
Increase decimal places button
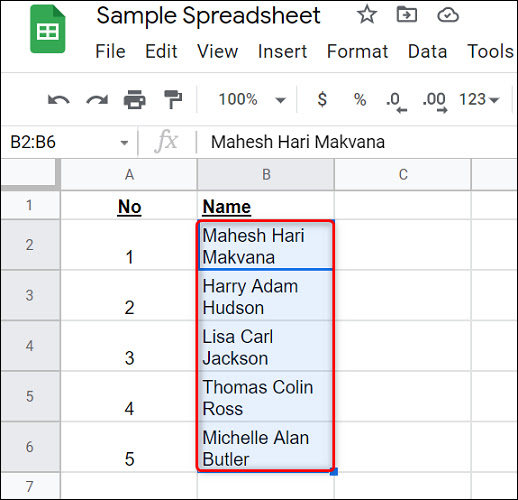[435, 102]
